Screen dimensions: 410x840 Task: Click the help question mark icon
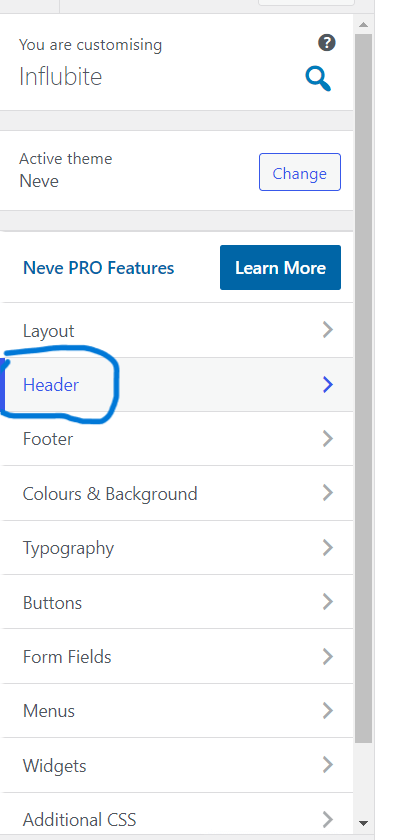327,42
